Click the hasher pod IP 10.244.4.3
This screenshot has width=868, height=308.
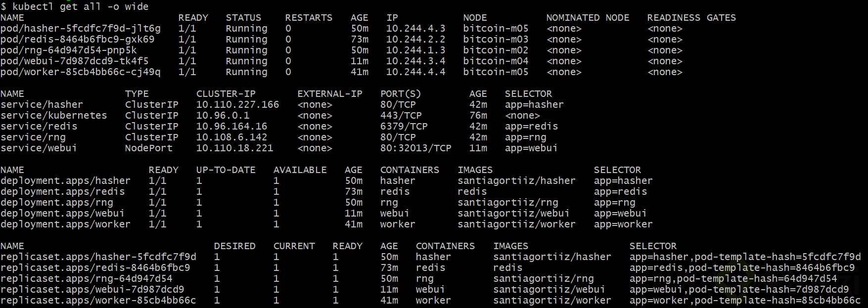click(x=415, y=29)
